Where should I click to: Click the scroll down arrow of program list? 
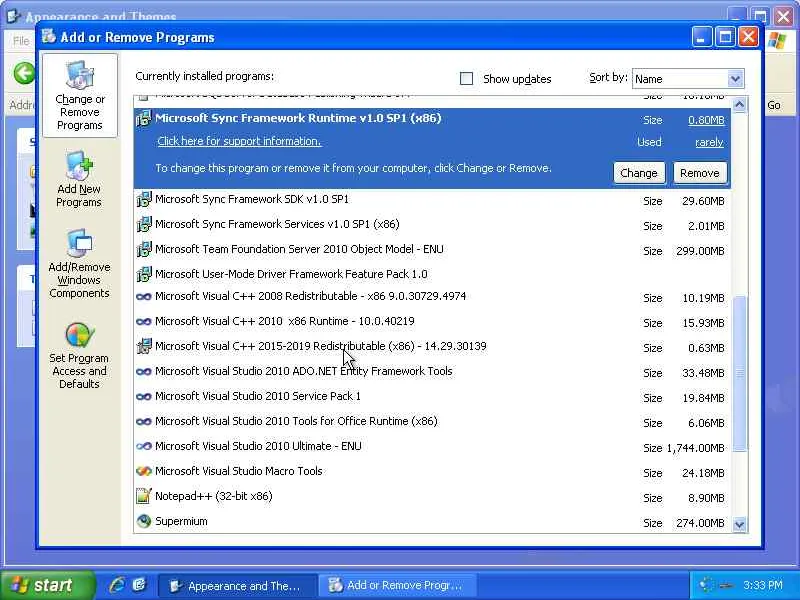click(x=739, y=524)
